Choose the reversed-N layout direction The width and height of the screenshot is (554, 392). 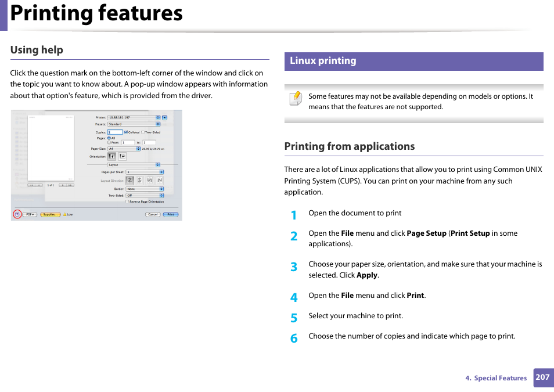click(x=149, y=180)
